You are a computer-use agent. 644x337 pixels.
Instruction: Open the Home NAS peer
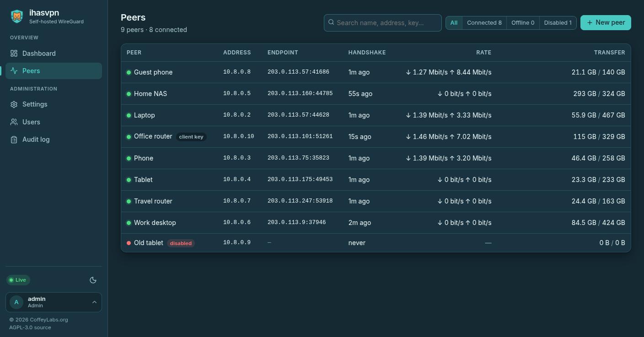point(150,94)
